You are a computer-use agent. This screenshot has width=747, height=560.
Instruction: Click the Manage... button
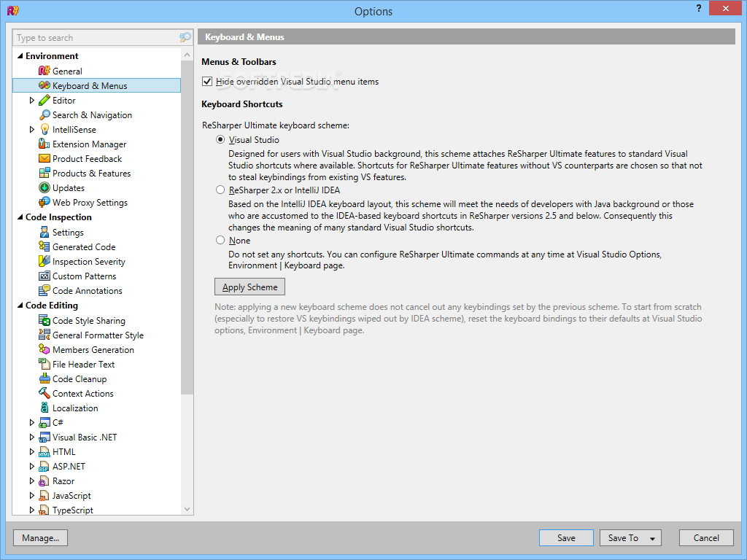click(41, 537)
